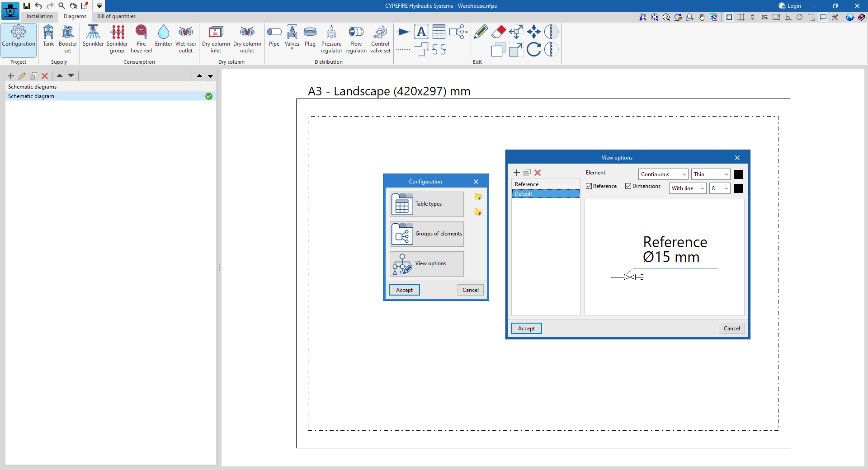Screen dimensions: 868x470
Task: Open the Bill of quantities tab
Action: point(116,16)
